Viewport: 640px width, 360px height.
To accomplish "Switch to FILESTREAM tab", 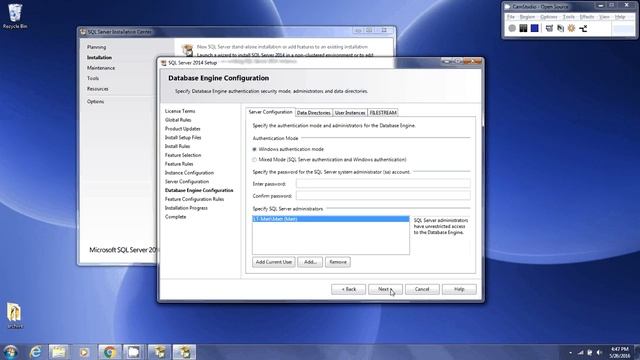I will tap(383, 113).
